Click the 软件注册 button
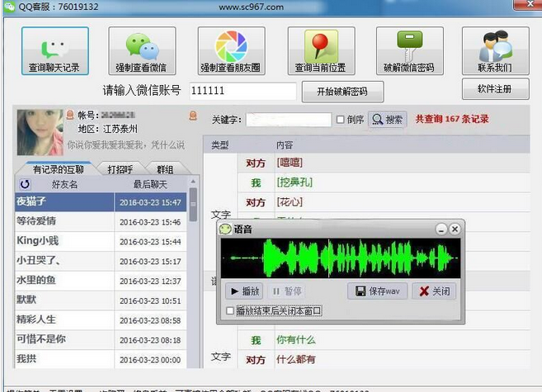Screen dimensions: 542x392 tap(495, 89)
